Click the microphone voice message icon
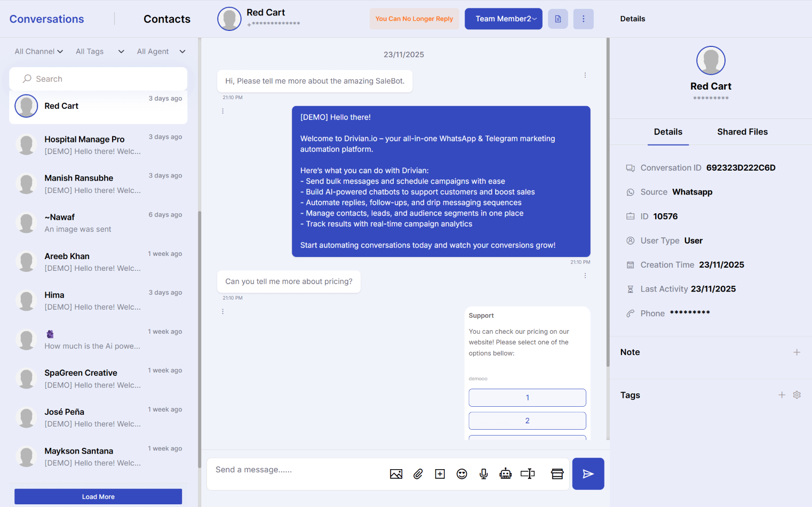Image resolution: width=812 pixels, height=507 pixels. (x=483, y=474)
